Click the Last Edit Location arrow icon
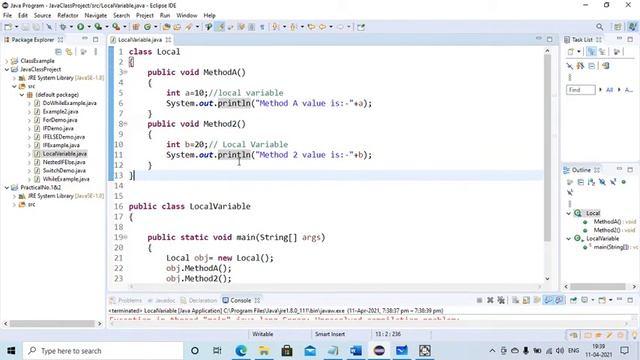The height and width of the screenshot is (360, 640). (311, 27)
